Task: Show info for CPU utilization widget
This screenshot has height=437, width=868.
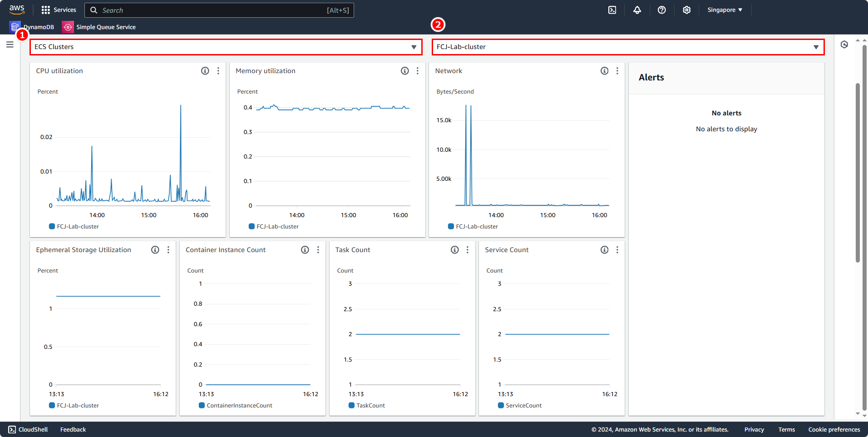Action: [205, 71]
